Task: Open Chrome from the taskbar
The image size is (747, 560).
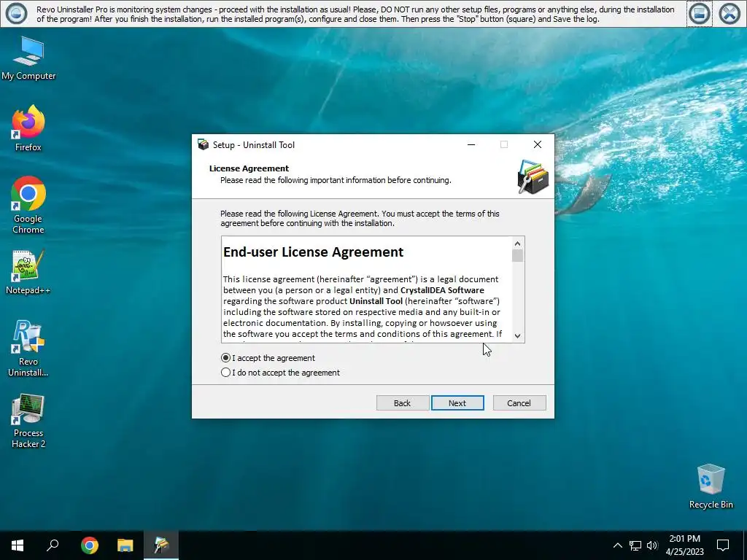Action: [89, 545]
